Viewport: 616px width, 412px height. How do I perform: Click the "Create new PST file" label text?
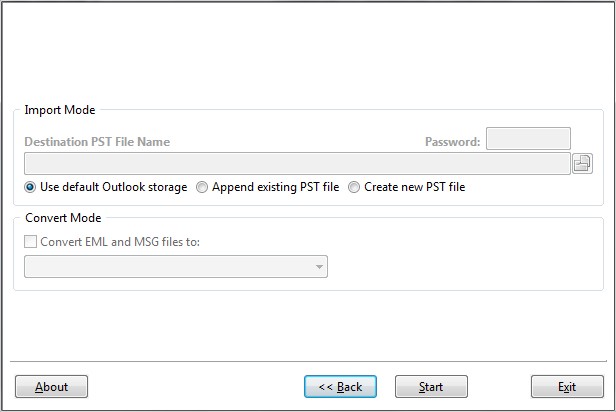(x=414, y=187)
